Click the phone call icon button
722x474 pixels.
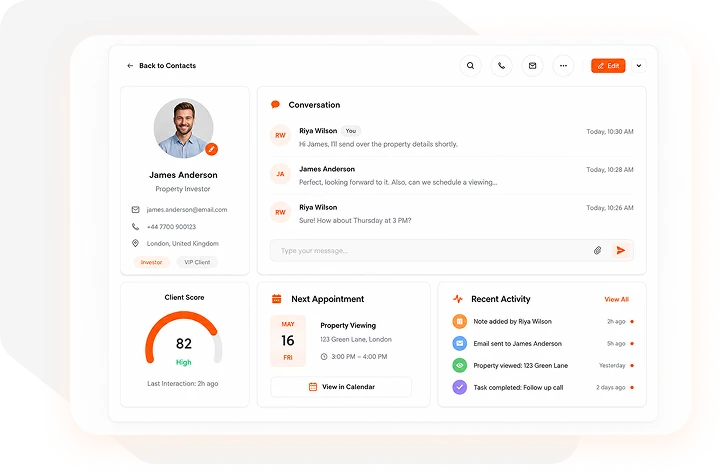click(501, 66)
